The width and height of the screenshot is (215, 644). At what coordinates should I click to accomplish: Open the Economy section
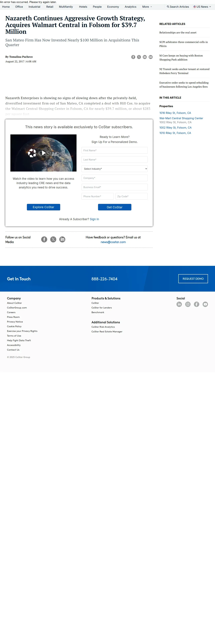tap(113, 7)
